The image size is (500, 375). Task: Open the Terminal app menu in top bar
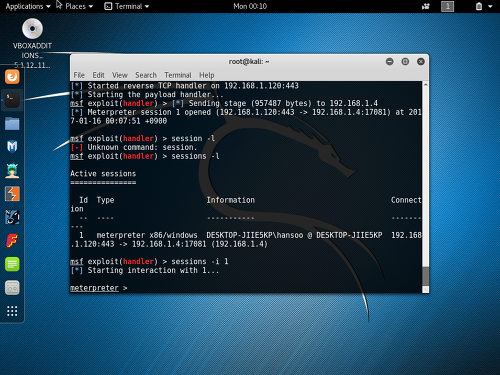pos(127,6)
